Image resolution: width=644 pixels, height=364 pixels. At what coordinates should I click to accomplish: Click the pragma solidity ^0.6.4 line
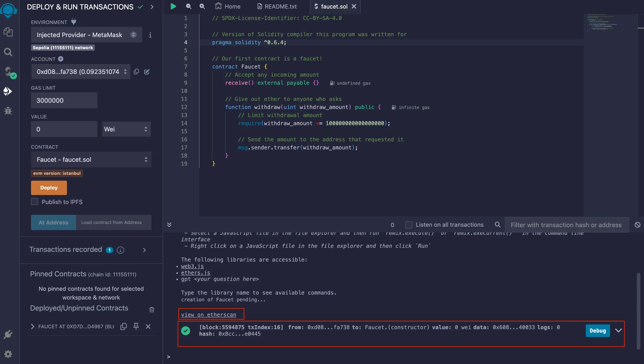(249, 42)
